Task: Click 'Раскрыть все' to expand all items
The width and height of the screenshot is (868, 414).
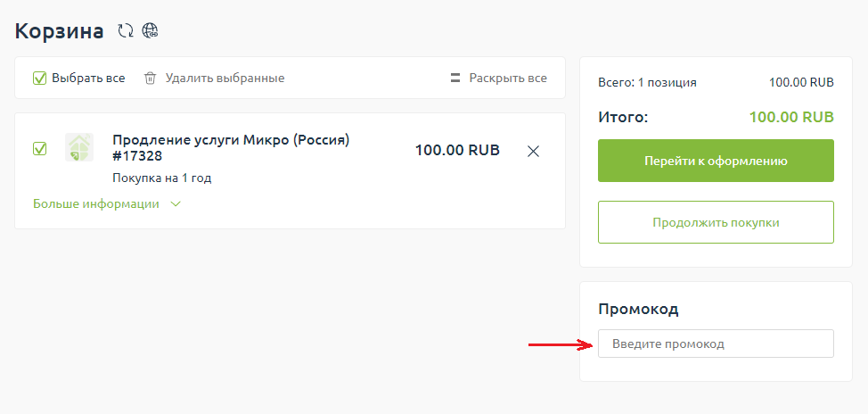Action: coord(508,79)
